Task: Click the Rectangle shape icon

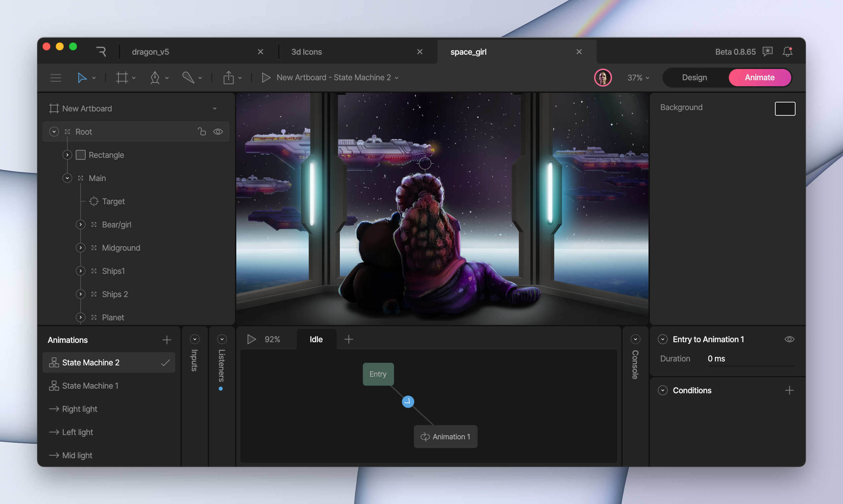Action: coord(81,155)
